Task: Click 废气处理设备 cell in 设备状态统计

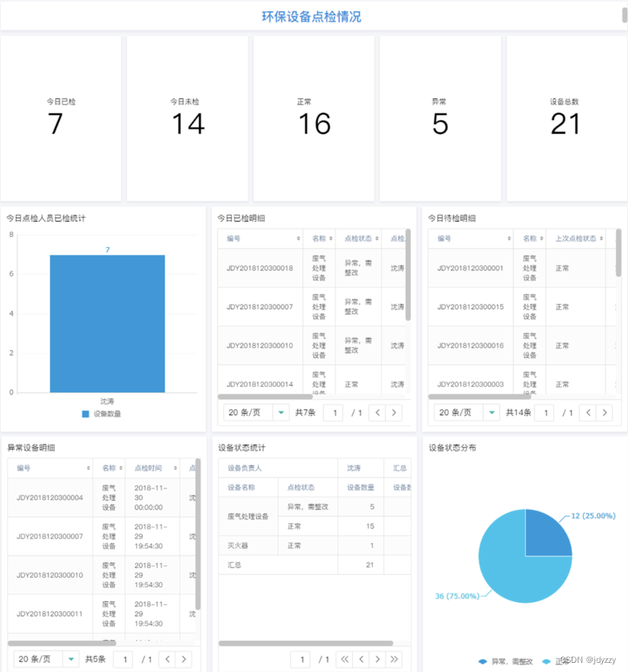Action: coord(248,517)
